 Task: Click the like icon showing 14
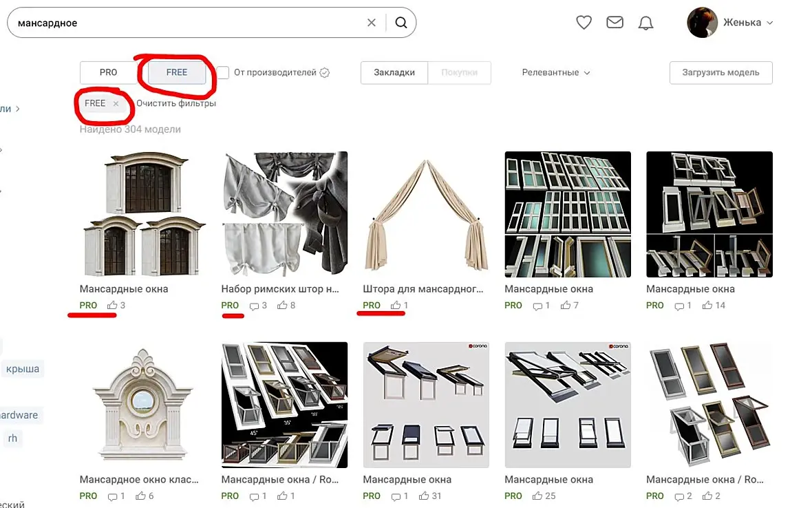pyautogui.click(x=707, y=305)
